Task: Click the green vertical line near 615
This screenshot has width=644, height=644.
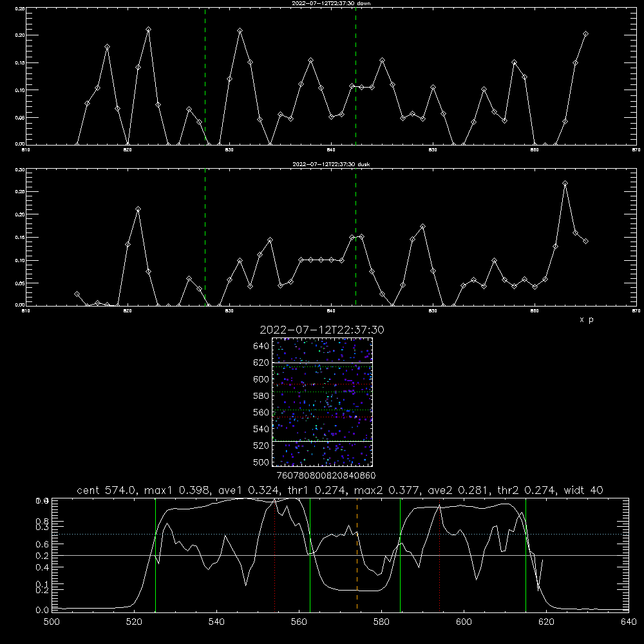Action: click(x=526, y=554)
